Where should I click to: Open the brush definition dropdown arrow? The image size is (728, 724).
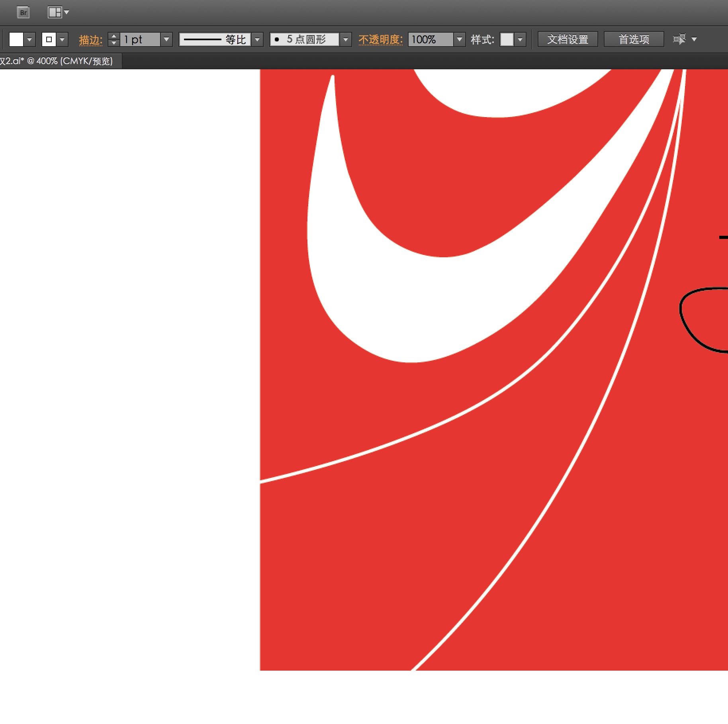(x=346, y=39)
